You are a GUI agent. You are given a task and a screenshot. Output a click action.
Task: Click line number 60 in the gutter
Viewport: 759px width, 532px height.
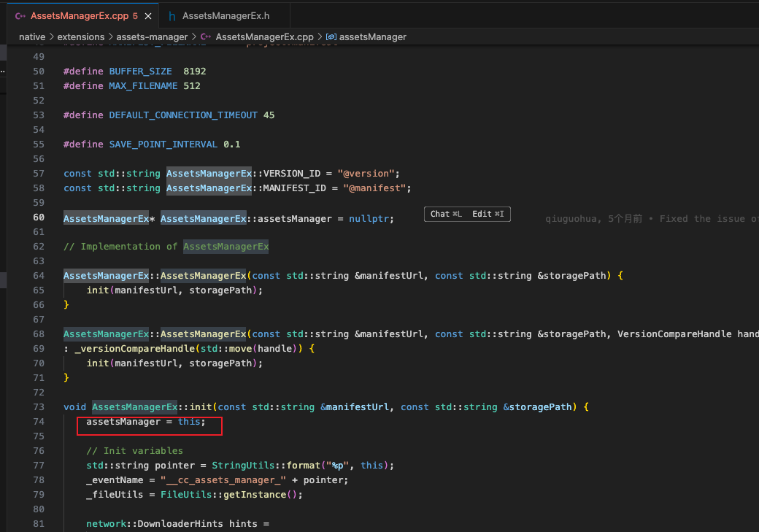(39, 217)
